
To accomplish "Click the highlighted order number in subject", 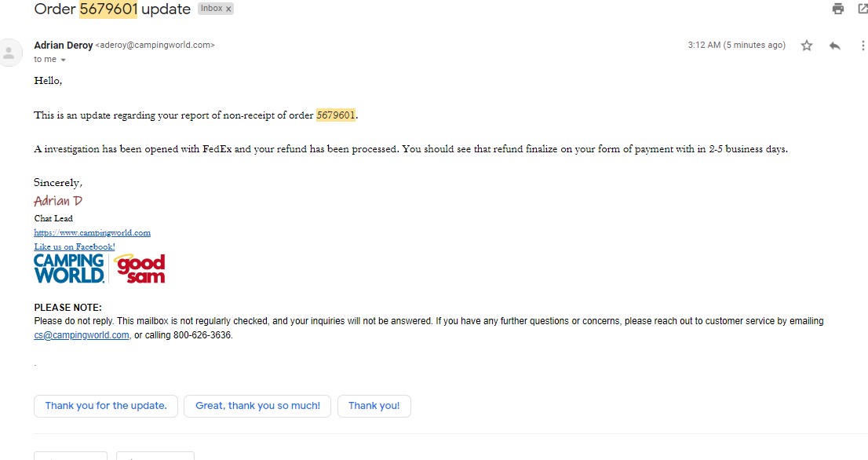I will [108, 9].
